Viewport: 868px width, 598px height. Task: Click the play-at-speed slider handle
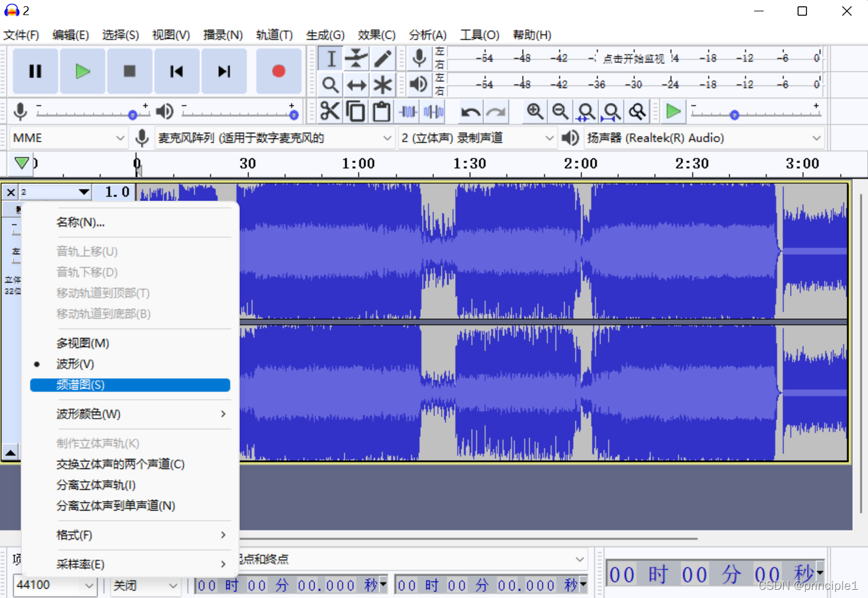coord(734,115)
